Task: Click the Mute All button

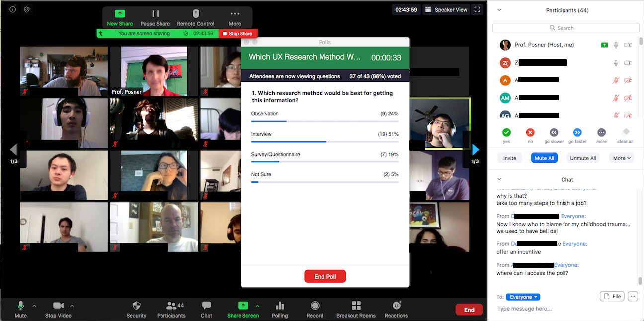Action: tap(544, 158)
